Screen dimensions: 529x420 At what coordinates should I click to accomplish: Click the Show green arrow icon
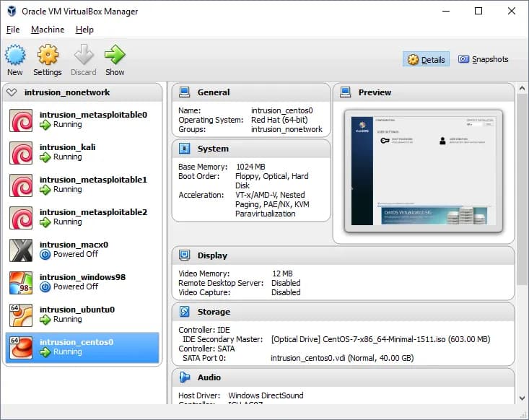pyautogui.click(x=115, y=56)
